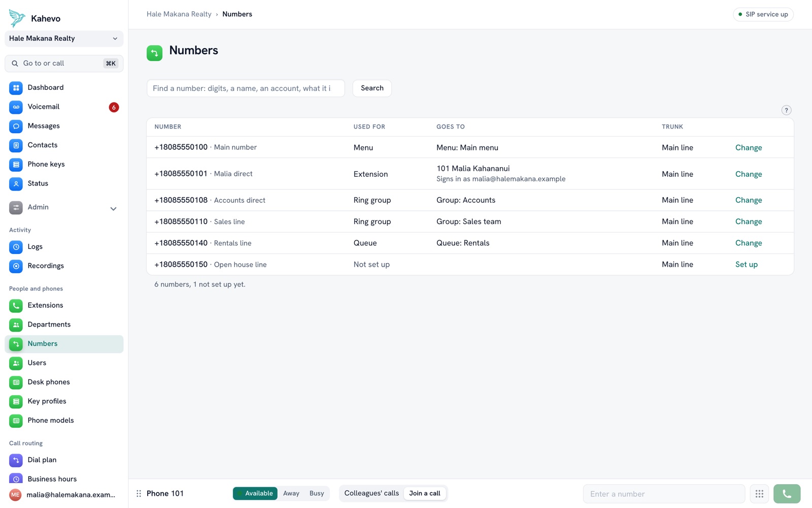Open the Contacts icon
This screenshot has width=812, height=508.
pyautogui.click(x=16, y=145)
